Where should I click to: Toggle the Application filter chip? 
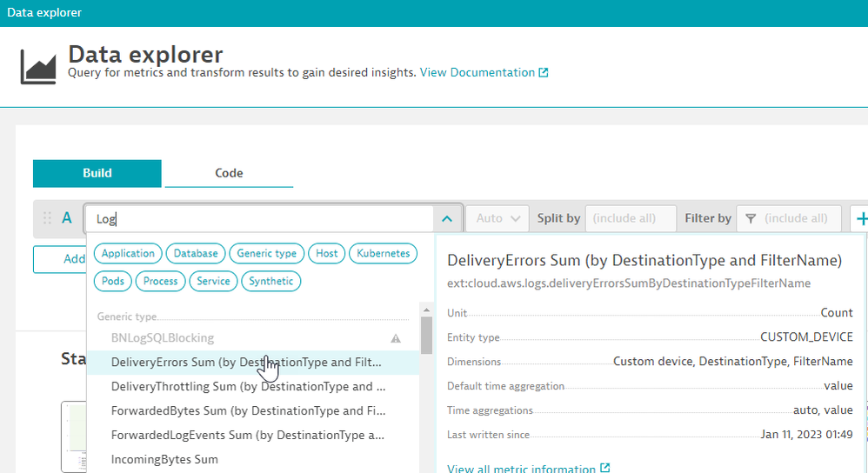128,254
